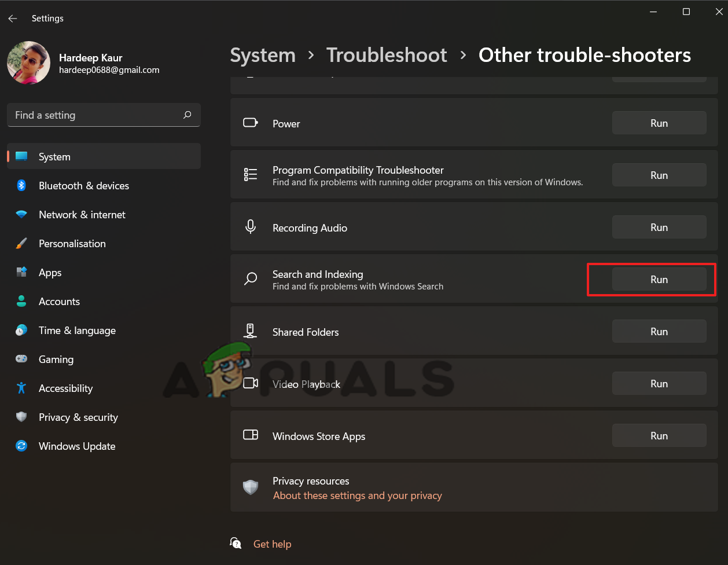Open Bluetooth & devices settings

83,186
